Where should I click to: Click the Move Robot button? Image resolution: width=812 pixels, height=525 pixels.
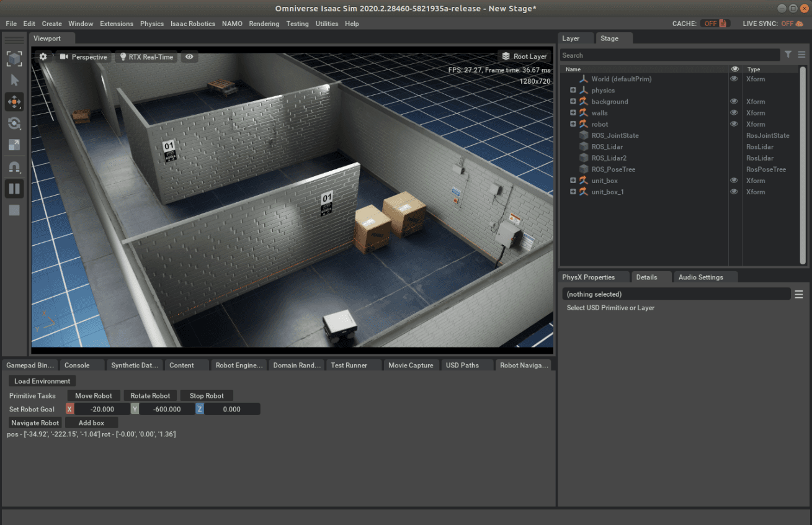pos(94,396)
